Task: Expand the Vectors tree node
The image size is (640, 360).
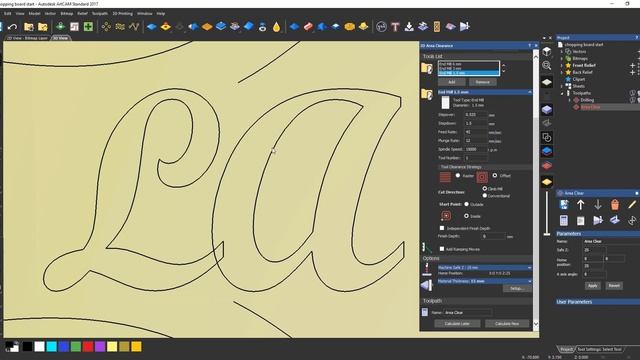Action: click(x=562, y=52)
